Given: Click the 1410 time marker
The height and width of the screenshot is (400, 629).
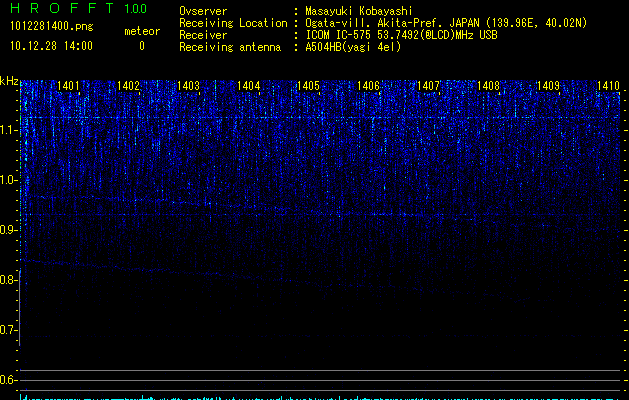Looking at the screenshot, I should (x=609, y=86).
